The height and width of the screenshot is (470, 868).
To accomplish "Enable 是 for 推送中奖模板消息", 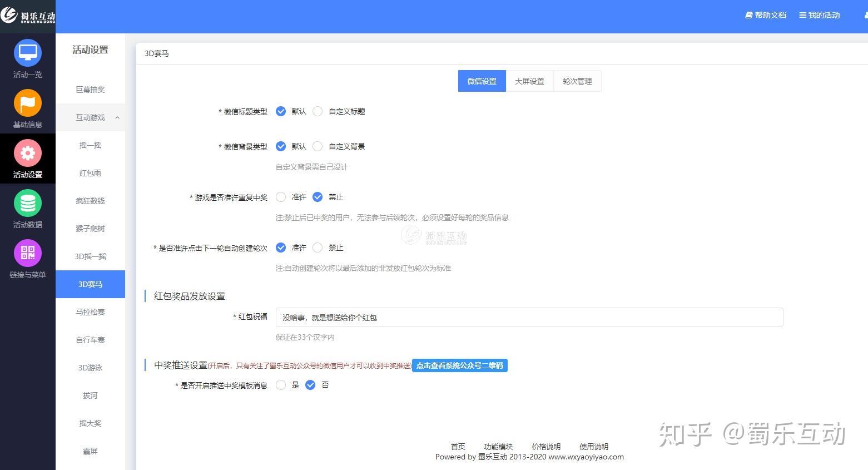I will (281, 385).
